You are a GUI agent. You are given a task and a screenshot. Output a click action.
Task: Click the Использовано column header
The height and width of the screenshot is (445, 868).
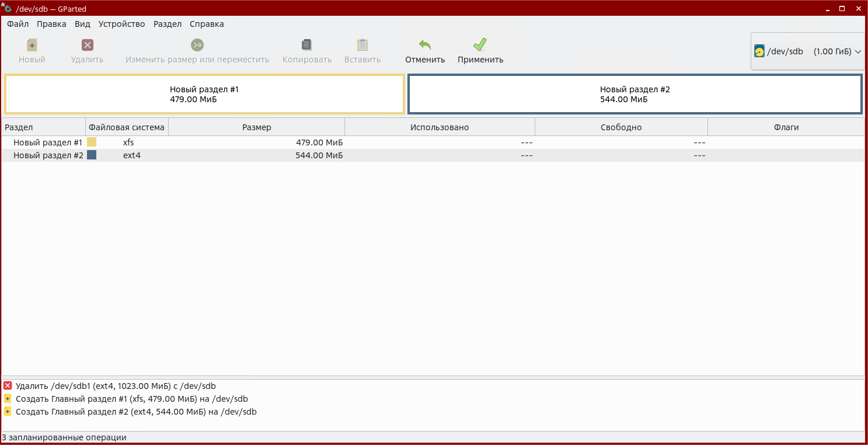pyautogui.click(x=440, y=127)
